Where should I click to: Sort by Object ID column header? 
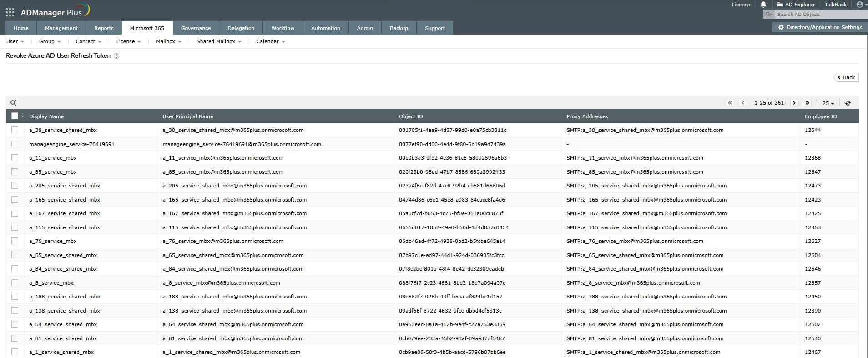point(411,116)
